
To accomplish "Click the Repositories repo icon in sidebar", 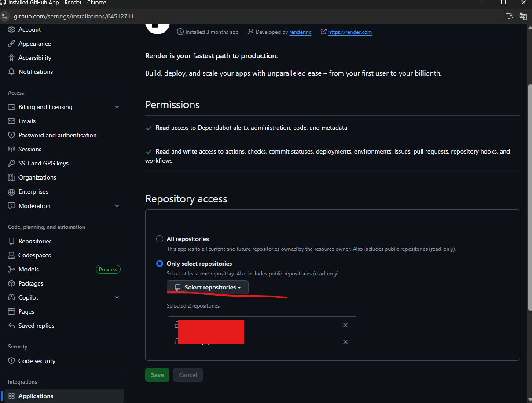I will (11, 241).
